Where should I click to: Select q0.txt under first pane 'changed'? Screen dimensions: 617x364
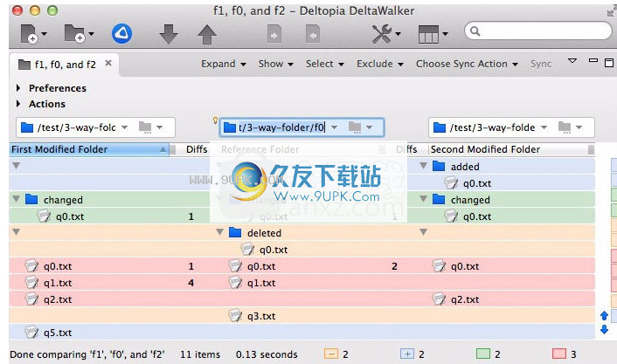[x=70, y=216]
